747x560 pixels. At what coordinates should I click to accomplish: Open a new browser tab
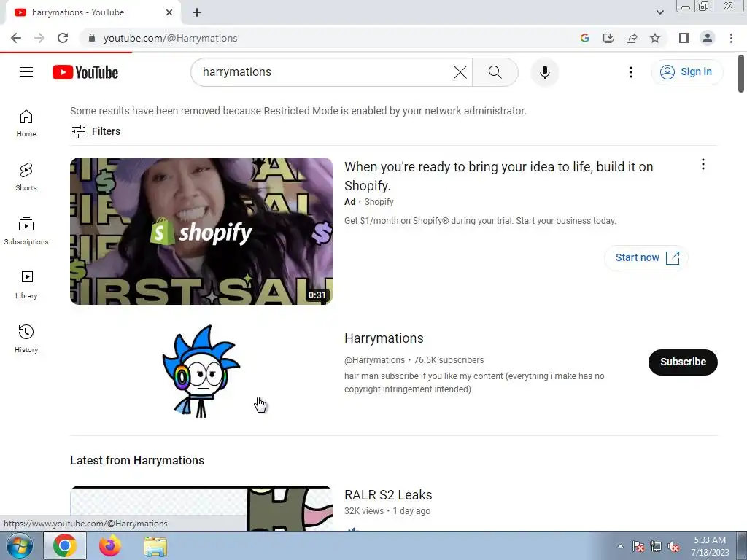click(x=197, y=12)
